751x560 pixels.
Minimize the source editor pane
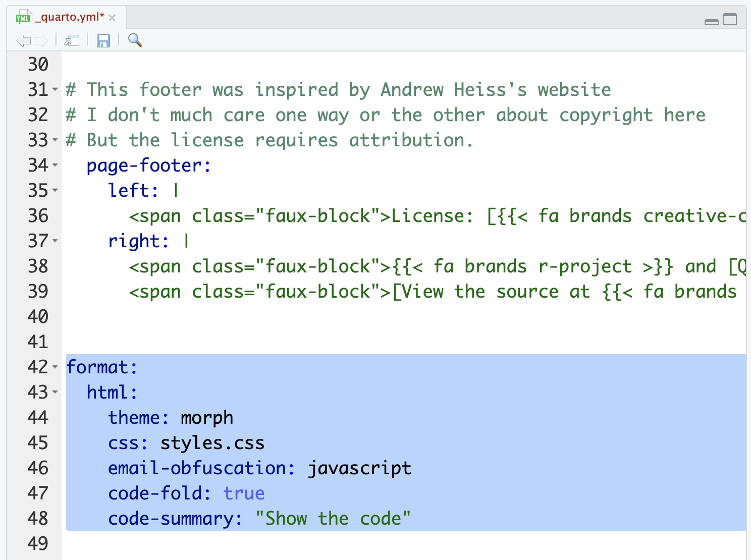click(711, 21)
